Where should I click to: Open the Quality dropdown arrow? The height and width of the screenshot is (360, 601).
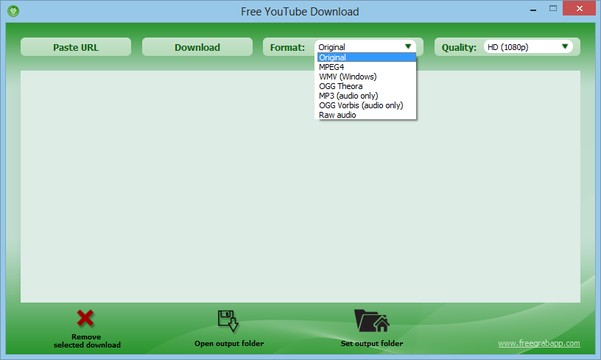pos(565,46)
